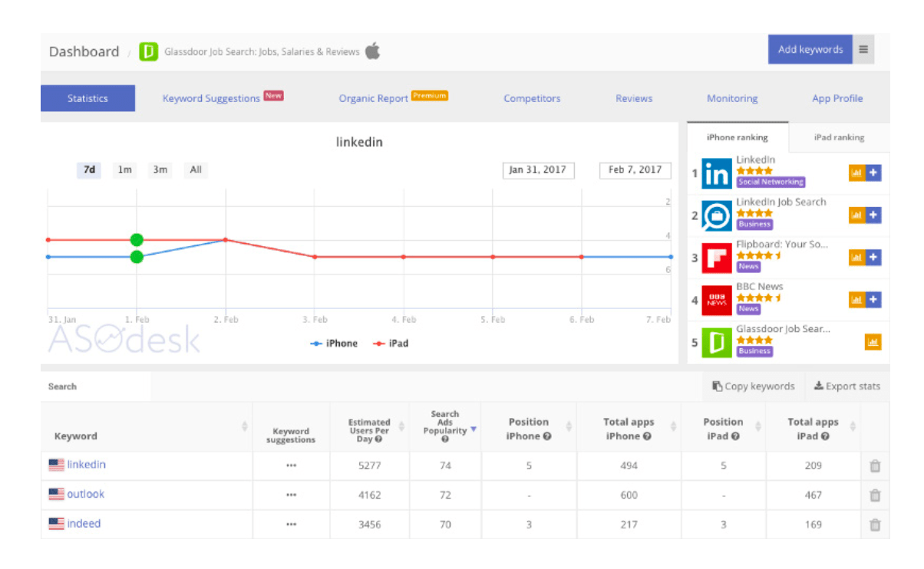This screenshot has width=924, height=569.
Task: Expand keyword suggestions for outlook
Action: [x=291, y=495]
